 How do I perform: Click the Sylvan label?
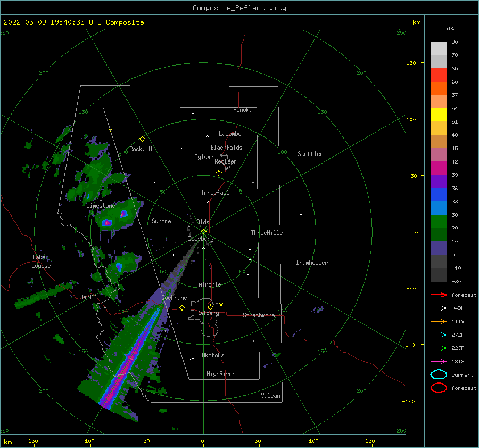(204, 157)
